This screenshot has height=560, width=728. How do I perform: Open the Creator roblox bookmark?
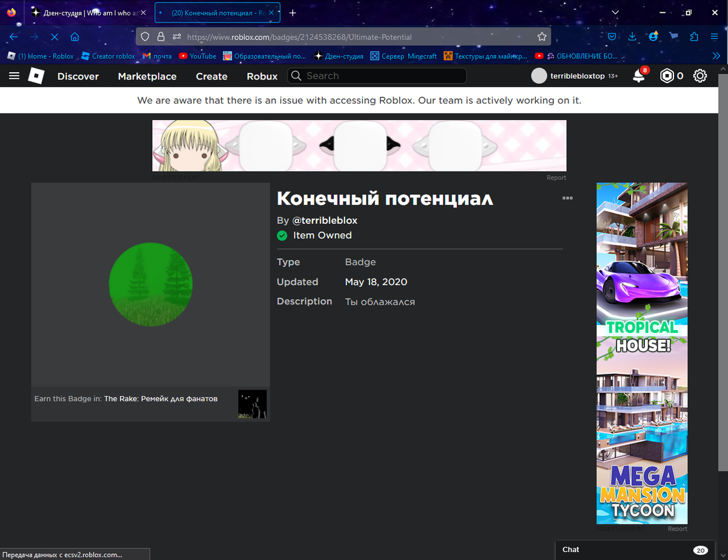(x=108, y=56)
